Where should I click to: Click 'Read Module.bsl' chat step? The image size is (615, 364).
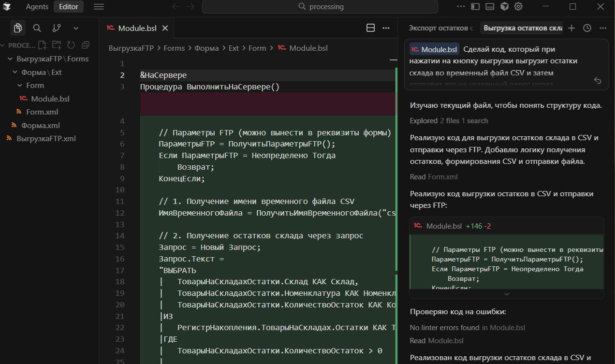coord(437,341)
